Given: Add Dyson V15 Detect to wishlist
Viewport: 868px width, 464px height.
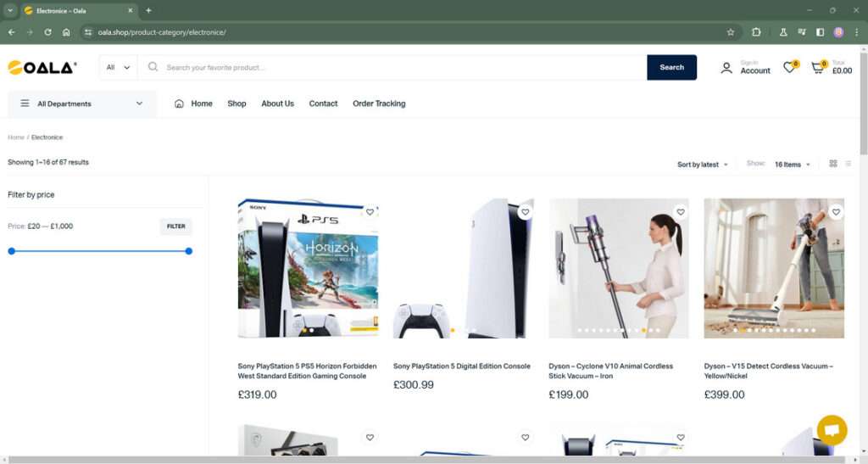Looking at the screenshot, I should click(x=836, y=212).
